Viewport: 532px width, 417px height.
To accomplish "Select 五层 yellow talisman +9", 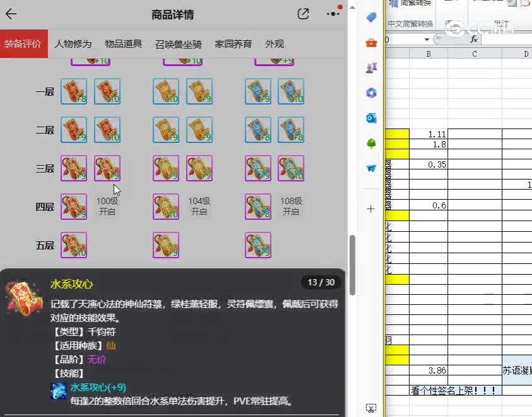I will pos(166,245).
